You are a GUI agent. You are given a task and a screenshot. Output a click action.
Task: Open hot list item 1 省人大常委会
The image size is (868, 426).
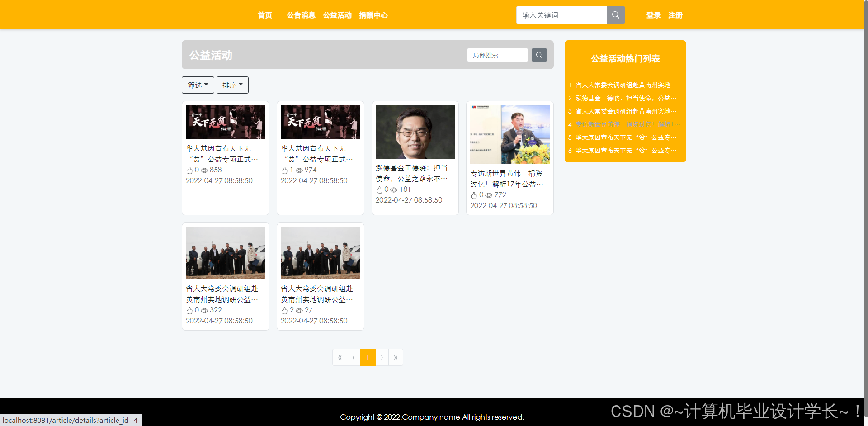click(626, 85)
